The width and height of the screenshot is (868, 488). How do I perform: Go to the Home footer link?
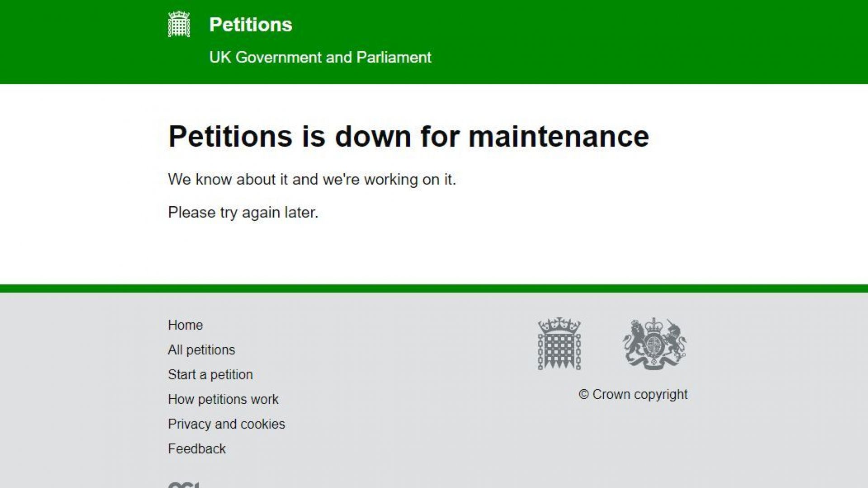click(185, 325)
